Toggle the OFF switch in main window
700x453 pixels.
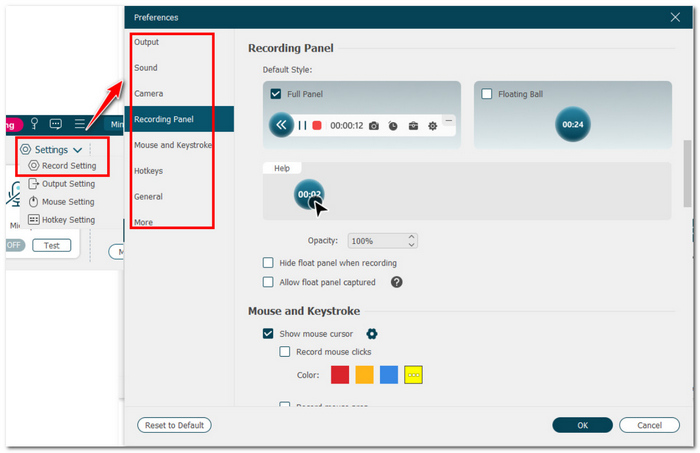(x=15, y=245)
